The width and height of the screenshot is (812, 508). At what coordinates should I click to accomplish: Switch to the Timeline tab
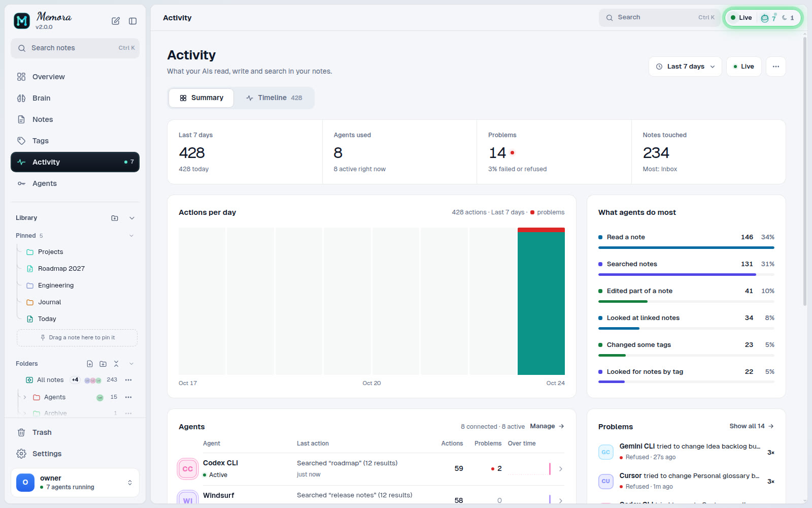[x=274, y=98]
